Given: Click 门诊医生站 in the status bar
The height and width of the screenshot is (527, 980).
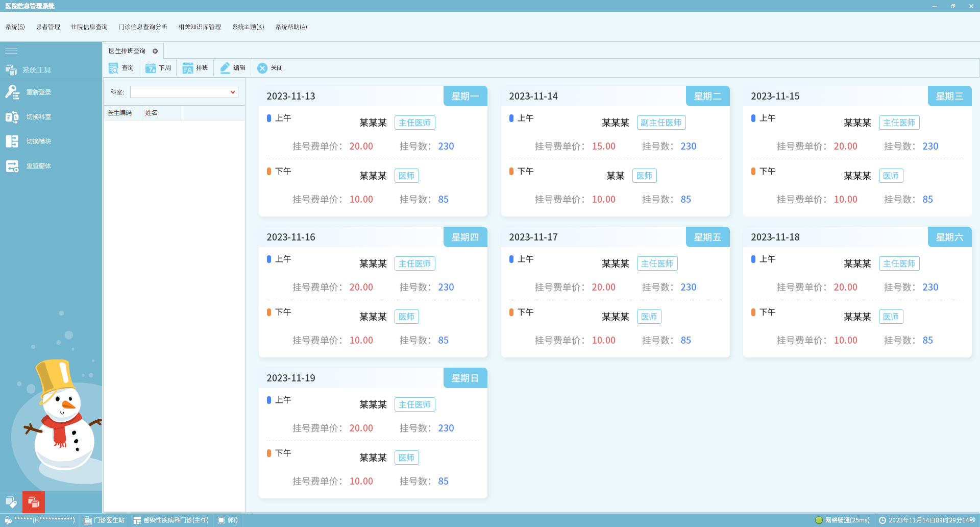Looking at the screenshot, I should 105,520.
